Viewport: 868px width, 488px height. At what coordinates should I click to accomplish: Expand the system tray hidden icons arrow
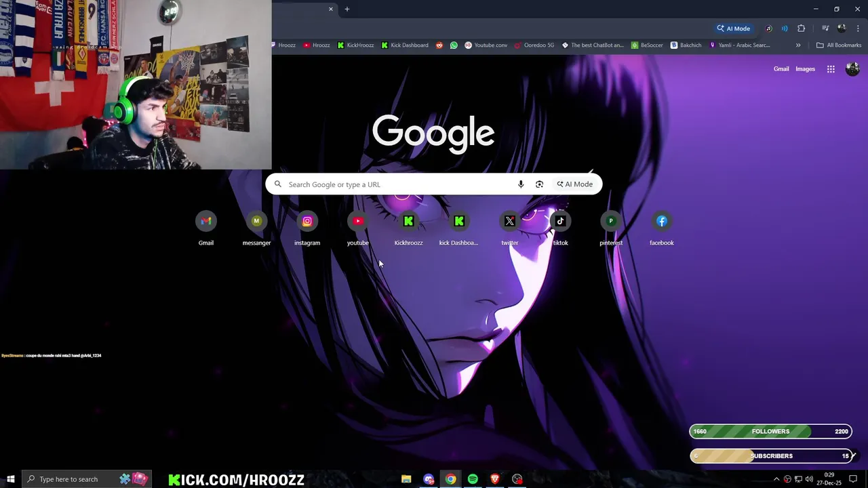pyautogui.click(x=776, y=479)
